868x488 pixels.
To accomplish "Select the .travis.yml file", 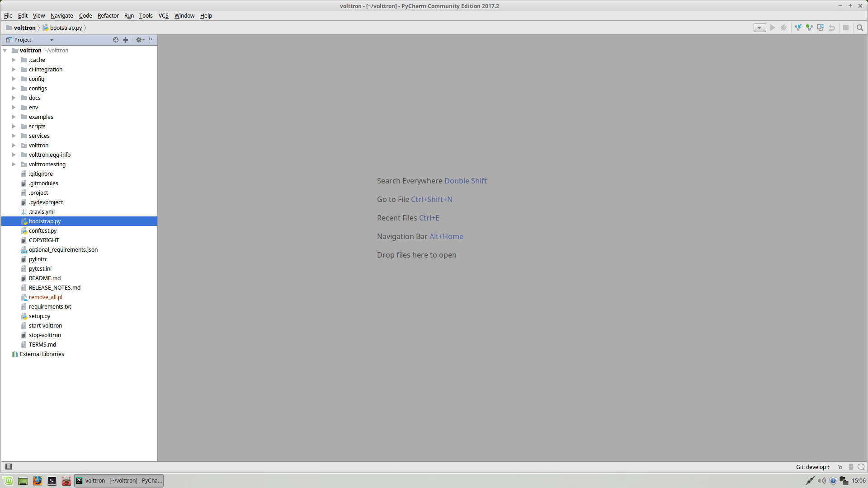I will (x=42, y=212).
